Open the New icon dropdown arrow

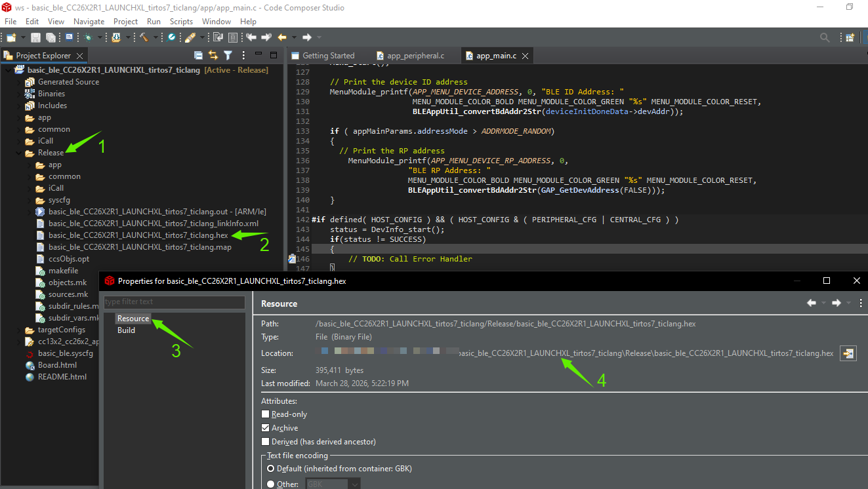coord(23,37)
